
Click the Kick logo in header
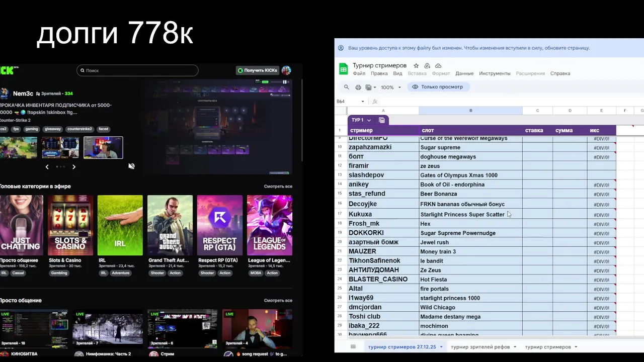pyautogui.click(x=9, y=70)
